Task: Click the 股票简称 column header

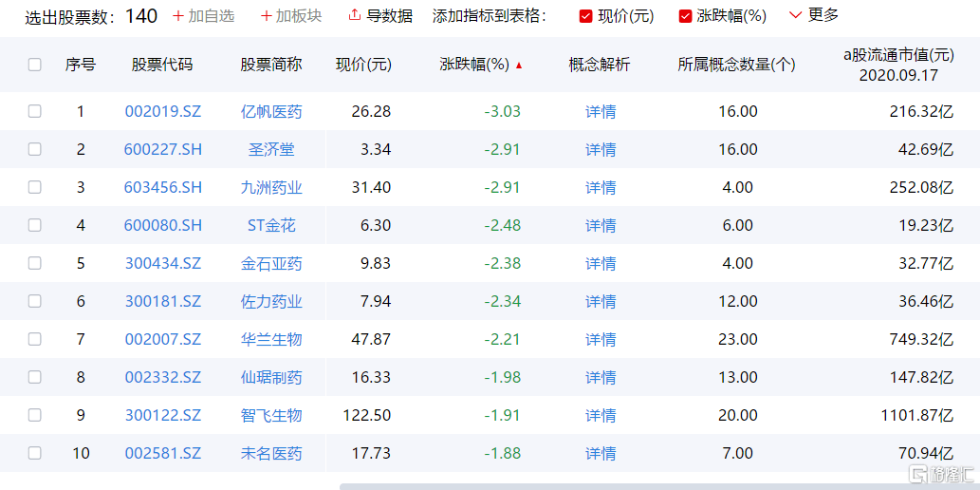Action: coord(271,65)
